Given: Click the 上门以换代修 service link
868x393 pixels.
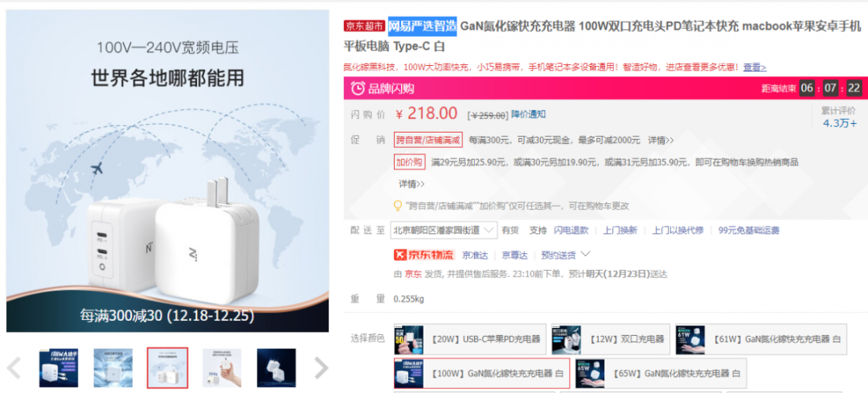Looking at the screenshot, I should pyautogui.click(x=678, y=231).
